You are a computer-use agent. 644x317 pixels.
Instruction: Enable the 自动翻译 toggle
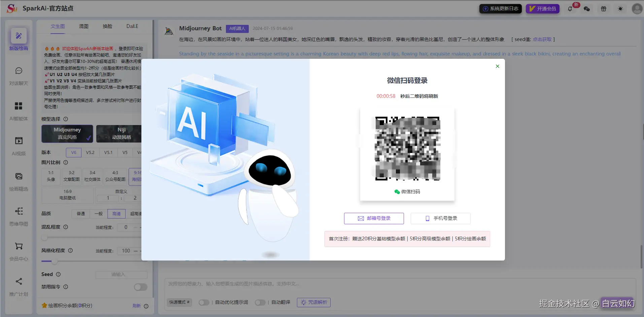pos(260,302)
